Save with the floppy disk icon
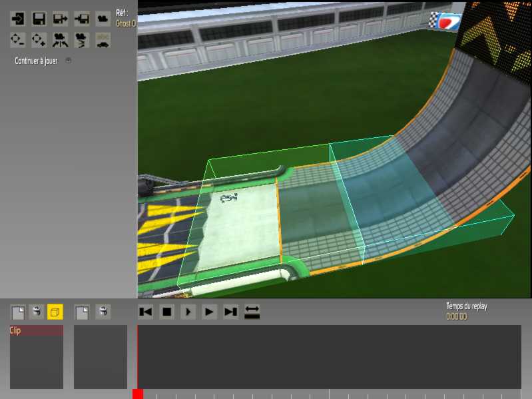This screenshot has width=532, height=399. 39,19
